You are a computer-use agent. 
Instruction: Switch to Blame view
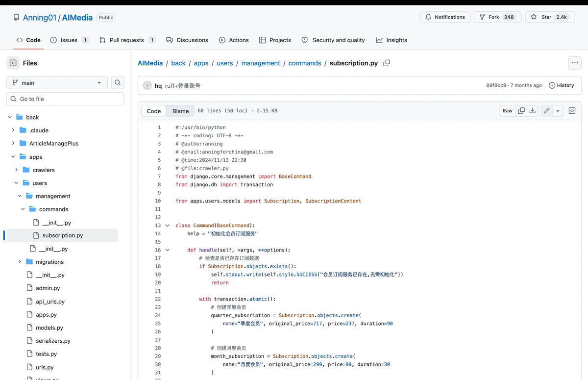click(x=180, y=111)
